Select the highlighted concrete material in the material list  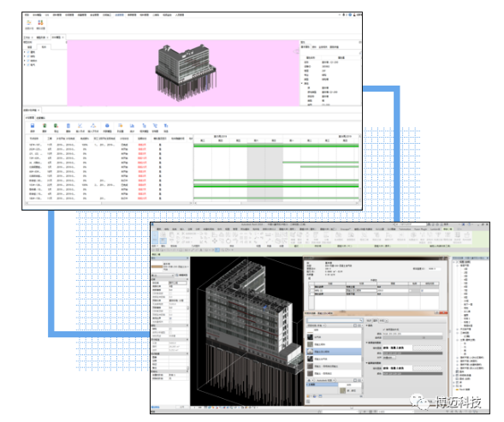pos(334,352)
